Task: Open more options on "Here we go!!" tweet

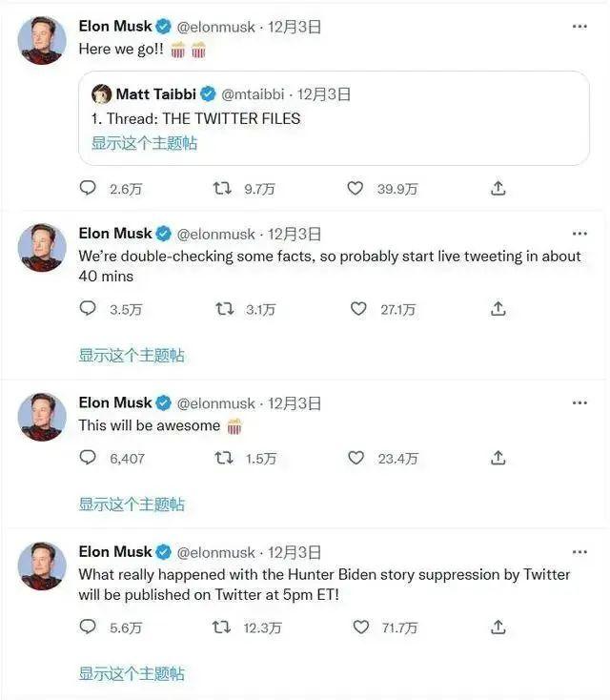Action: point(579,27)
